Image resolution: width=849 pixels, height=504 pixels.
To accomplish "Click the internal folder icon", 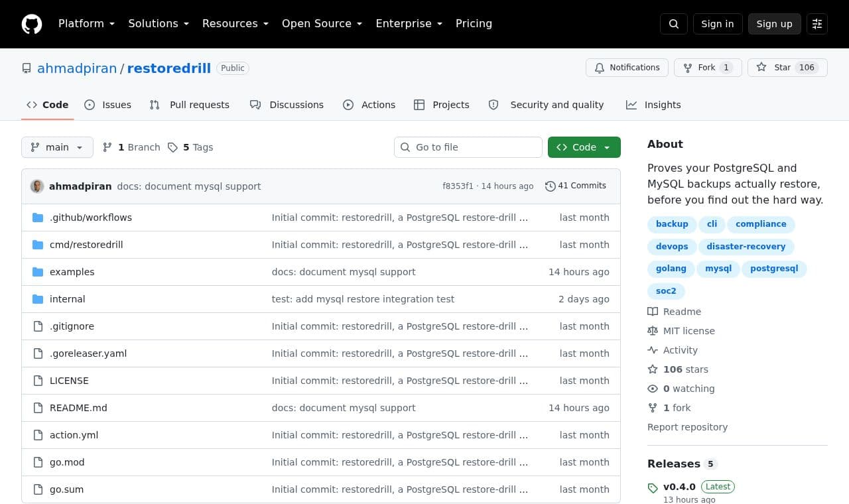I will point(38,299).
